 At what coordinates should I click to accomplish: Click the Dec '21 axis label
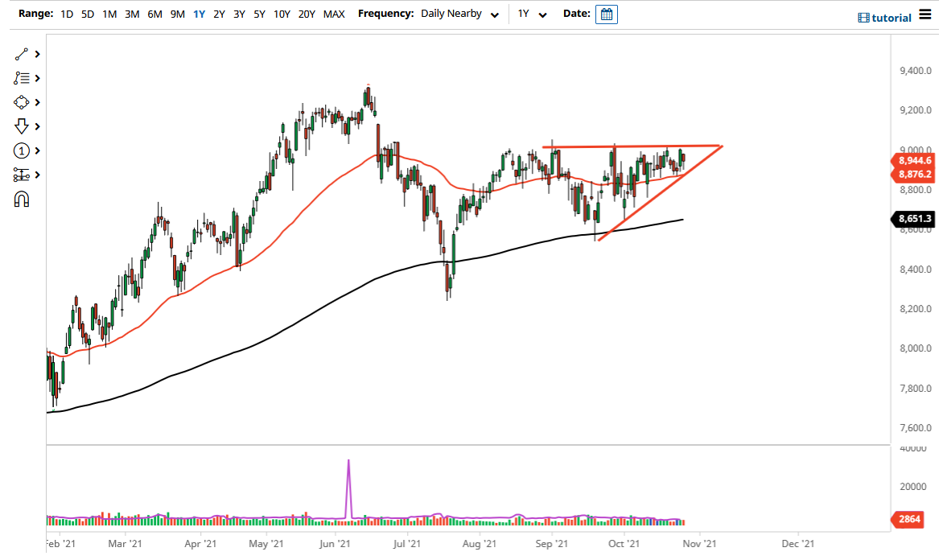point(798,544)
